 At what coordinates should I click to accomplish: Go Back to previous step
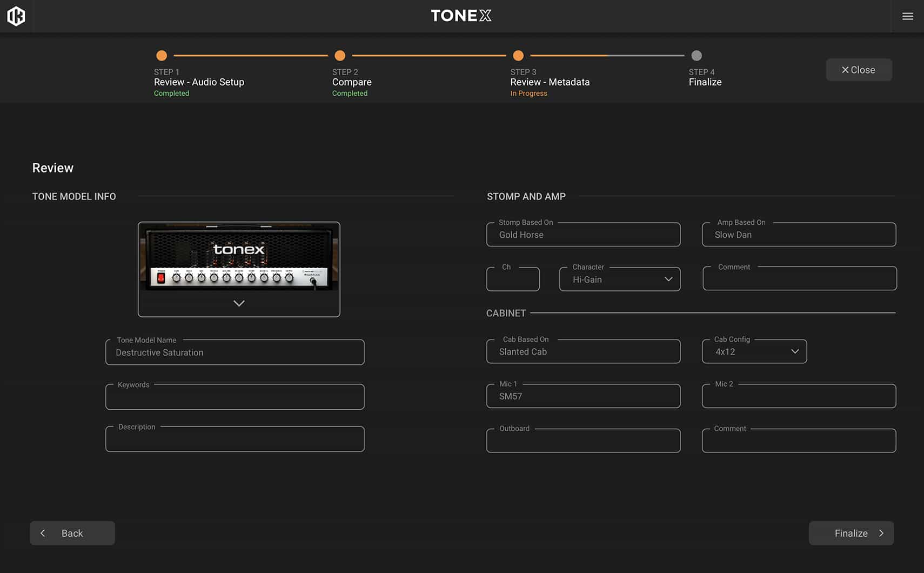72,533
